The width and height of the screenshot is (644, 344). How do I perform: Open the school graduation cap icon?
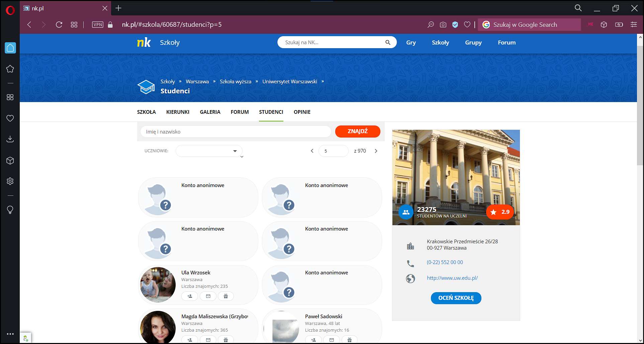(146, 87)
